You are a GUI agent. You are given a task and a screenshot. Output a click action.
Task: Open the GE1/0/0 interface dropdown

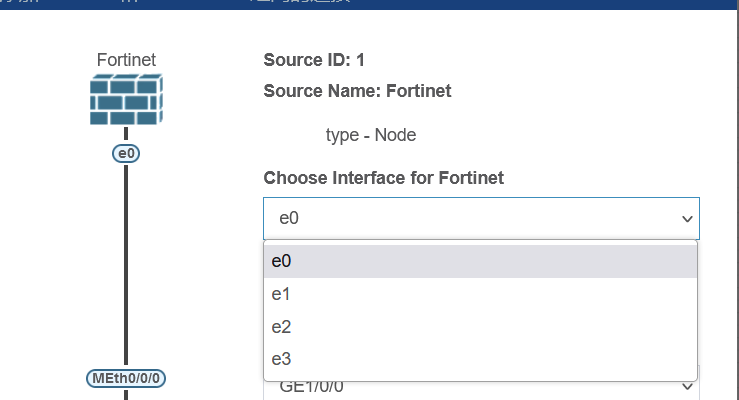point(480,389)
